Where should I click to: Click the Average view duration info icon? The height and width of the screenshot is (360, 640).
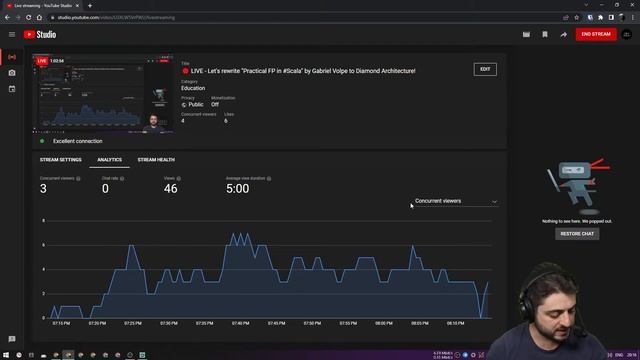click(269, 179)
